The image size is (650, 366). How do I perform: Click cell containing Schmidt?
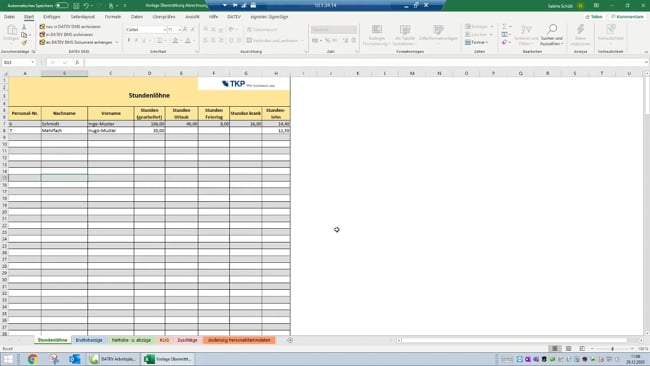tap(64, 124)
